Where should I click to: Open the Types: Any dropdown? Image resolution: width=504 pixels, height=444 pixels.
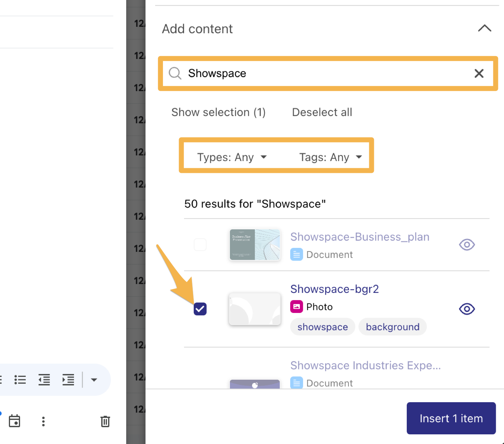click(232, 157)
